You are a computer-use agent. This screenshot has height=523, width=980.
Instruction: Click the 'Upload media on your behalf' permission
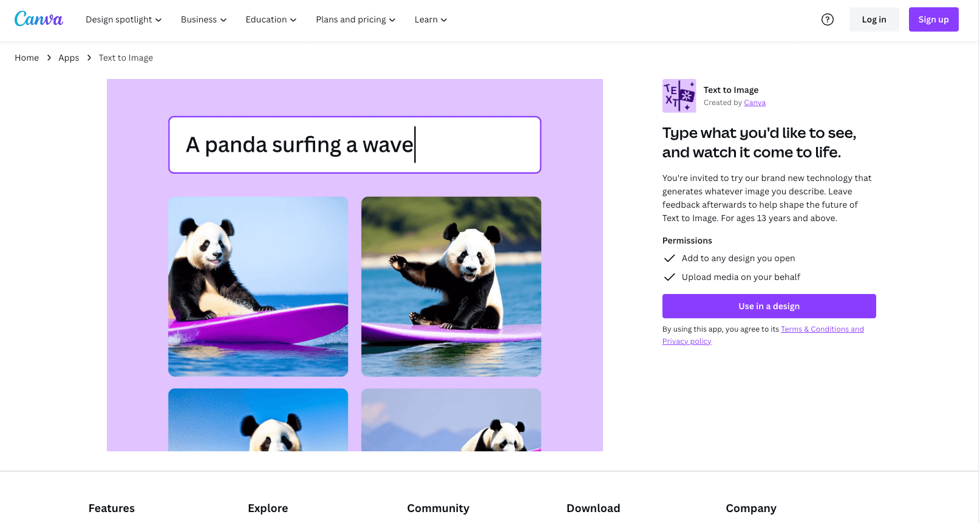[741, 277]
